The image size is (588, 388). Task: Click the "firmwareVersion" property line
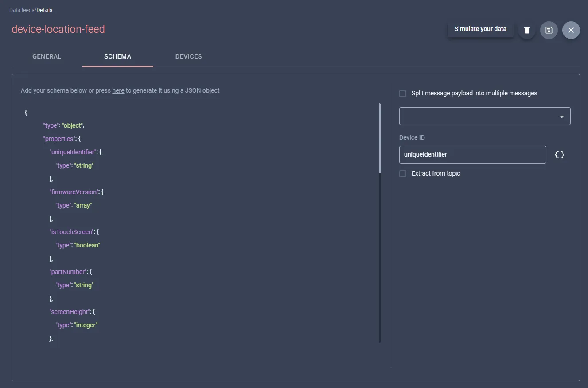tap(76, 192)
